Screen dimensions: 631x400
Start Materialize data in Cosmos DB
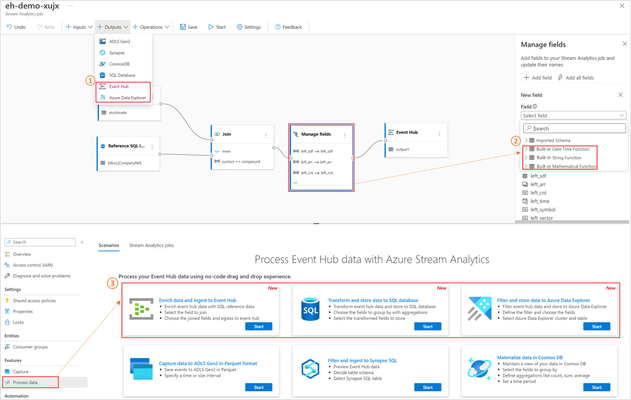597,387
